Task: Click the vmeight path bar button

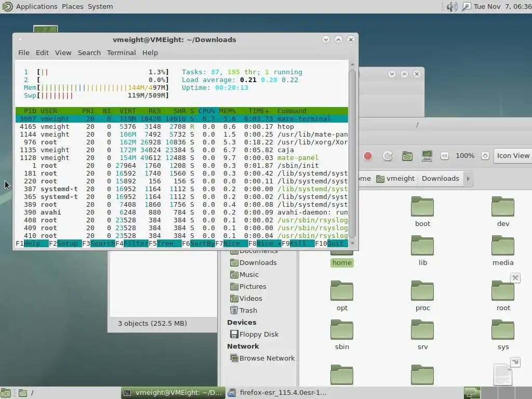Action: coord(395,179)
